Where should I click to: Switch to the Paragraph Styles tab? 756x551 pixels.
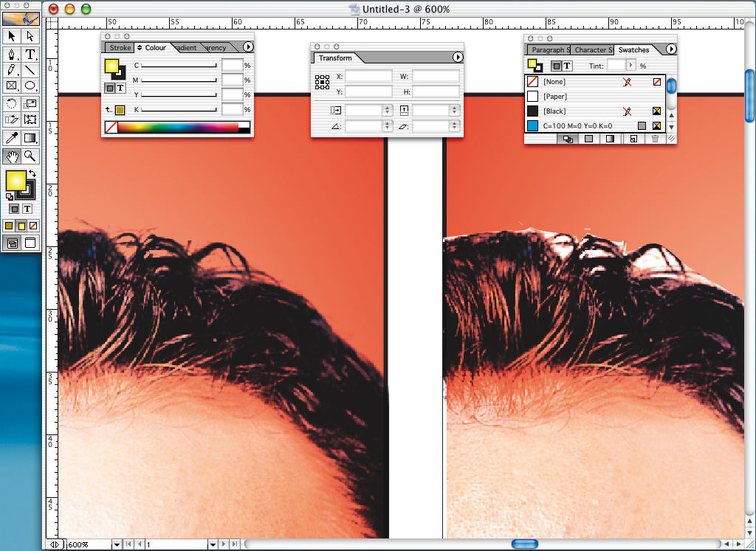[548, 49]
